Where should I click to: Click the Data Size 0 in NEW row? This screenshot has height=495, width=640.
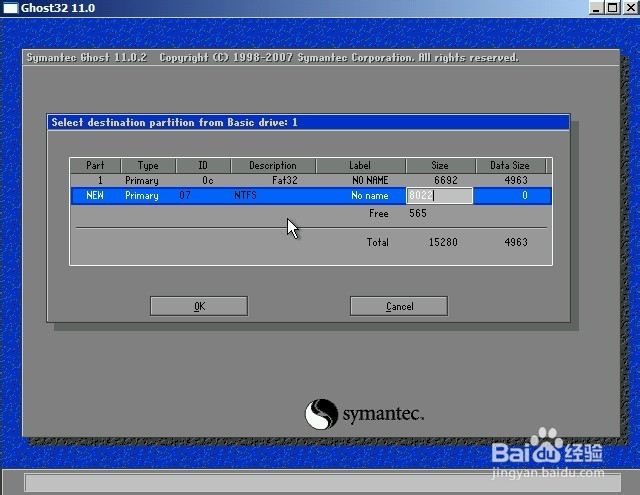525,195
